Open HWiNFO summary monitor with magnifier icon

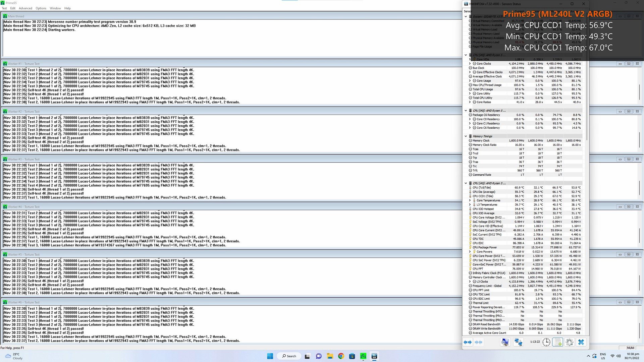(505, 342)
